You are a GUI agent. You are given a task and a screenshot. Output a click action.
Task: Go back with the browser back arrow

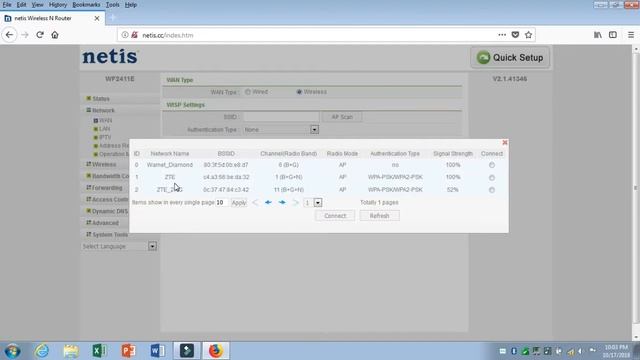[9, 35]
